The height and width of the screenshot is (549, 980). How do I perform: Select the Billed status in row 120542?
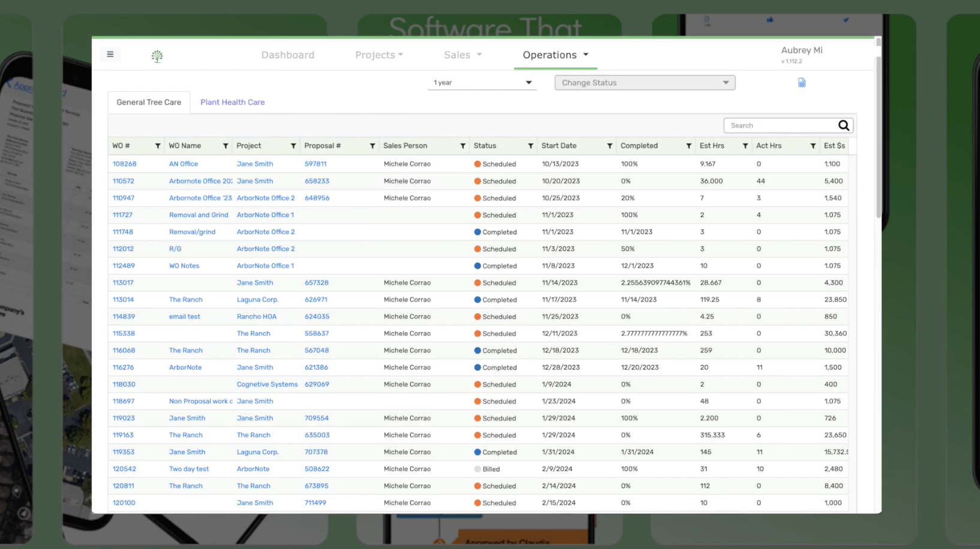click(487, 469)
